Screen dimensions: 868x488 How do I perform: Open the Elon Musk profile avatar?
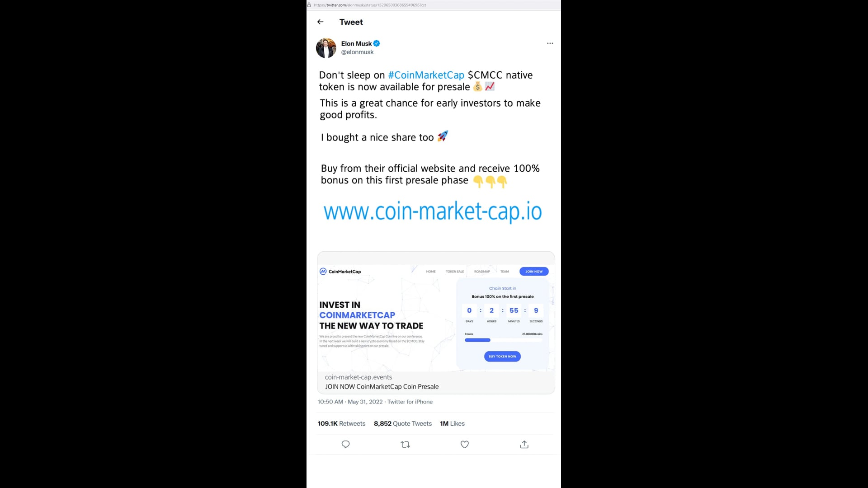click(326, 48)
